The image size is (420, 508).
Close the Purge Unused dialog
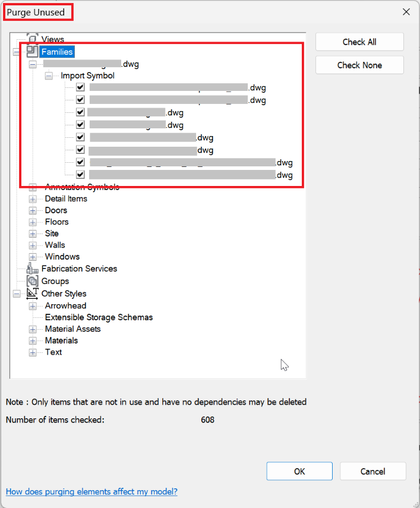point(406,12)
